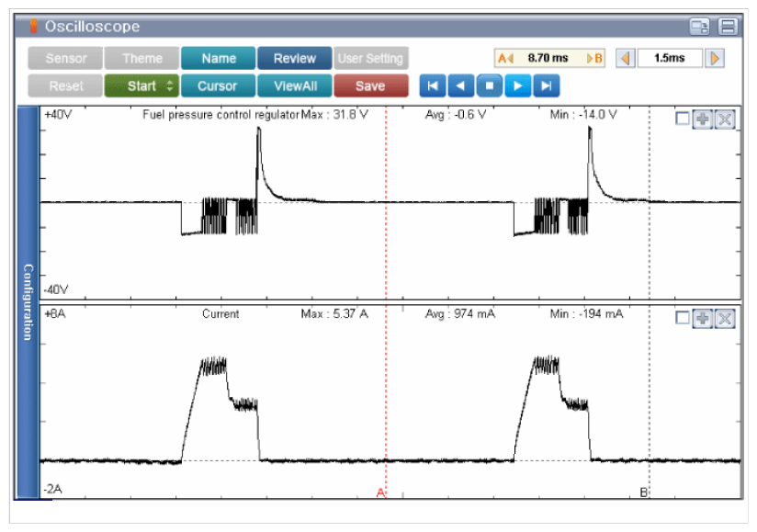Click the plus icon on Current channel

pos(703,318)
